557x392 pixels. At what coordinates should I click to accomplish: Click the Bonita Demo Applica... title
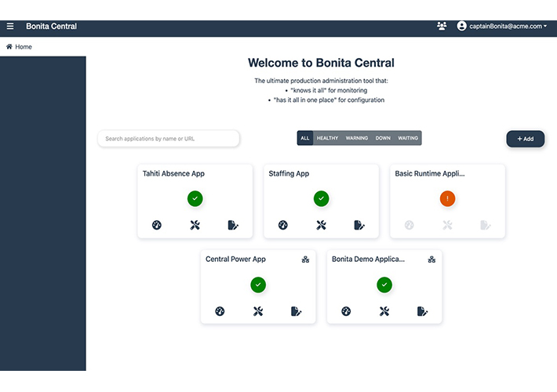(368, 260)
